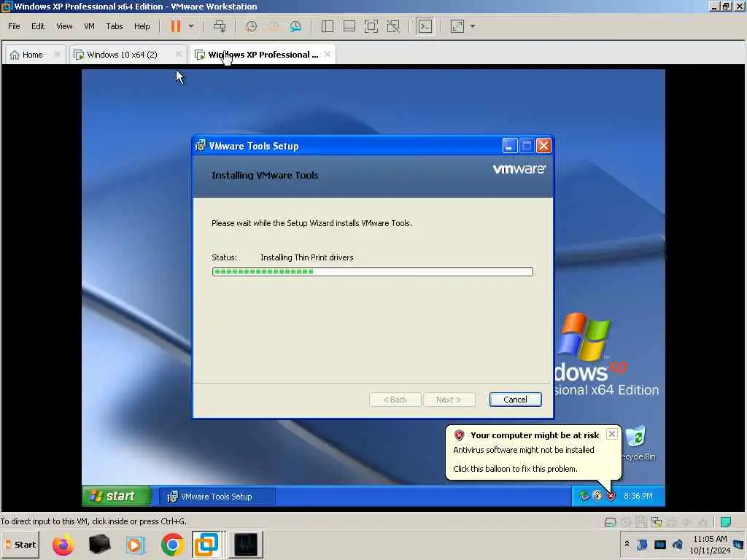This screenshot has width=747, height=560.
Task: Click the network adapter device status icon
Action: pyautogui.click(x=657, y=522)
